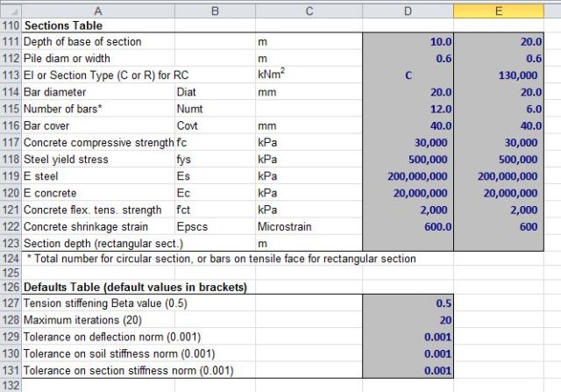Viewport: 561px width, 392px height.
Task: Click the Number of bars value 12.0
Action: coord(407,109)
